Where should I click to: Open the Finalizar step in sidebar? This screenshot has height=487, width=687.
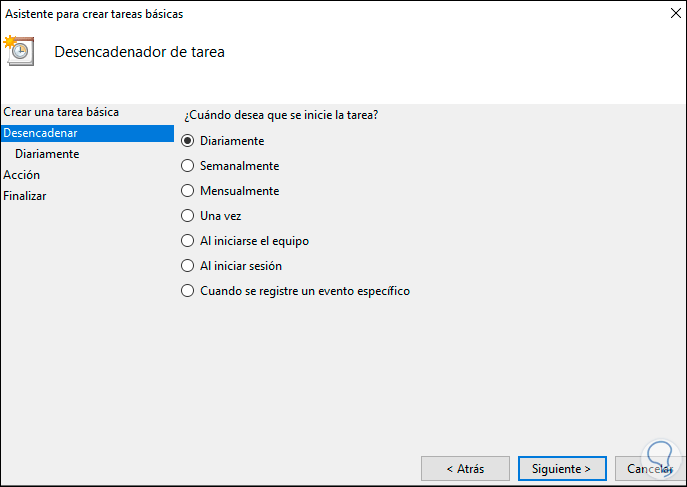[25, 196]
